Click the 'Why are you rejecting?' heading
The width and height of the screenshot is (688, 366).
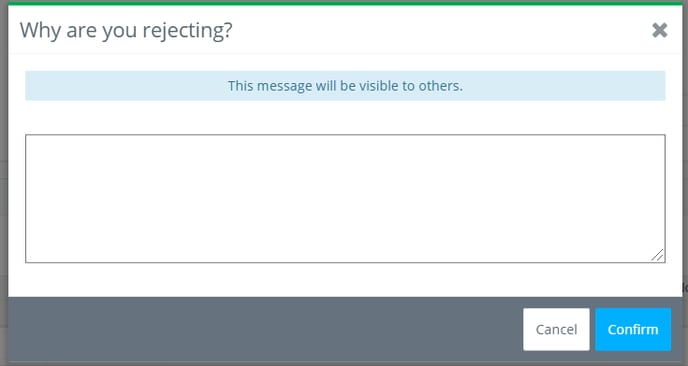[126, 30]
